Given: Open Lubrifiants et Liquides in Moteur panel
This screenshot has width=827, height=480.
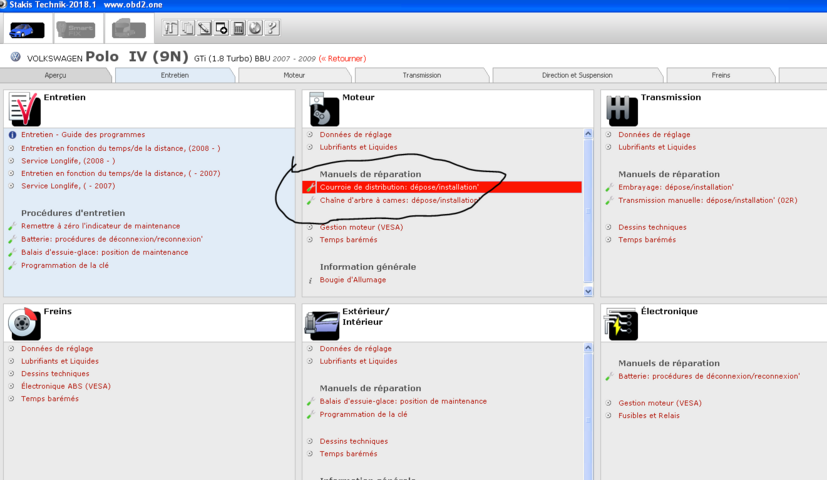Looking at the screenshot, I should tap(358, 147).
